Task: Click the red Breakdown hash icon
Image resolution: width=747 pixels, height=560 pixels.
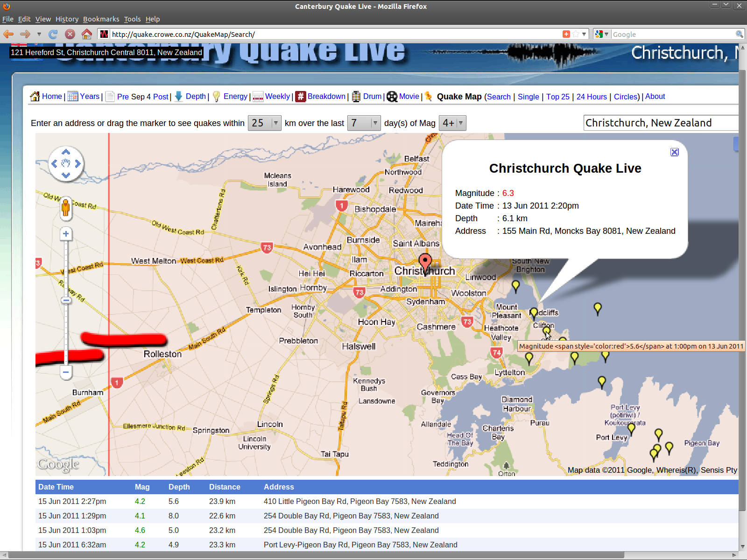Action: pyautogui.click(x=300, y=97)
